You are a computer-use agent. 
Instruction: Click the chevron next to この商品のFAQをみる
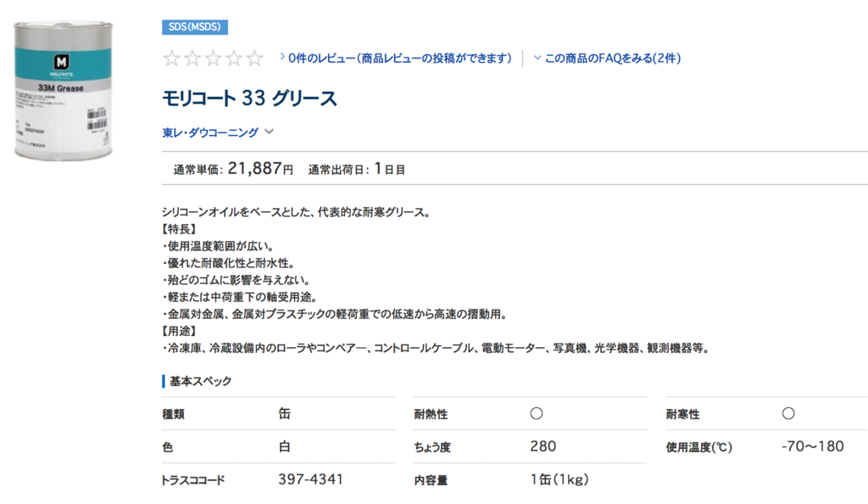coord(538,59)
